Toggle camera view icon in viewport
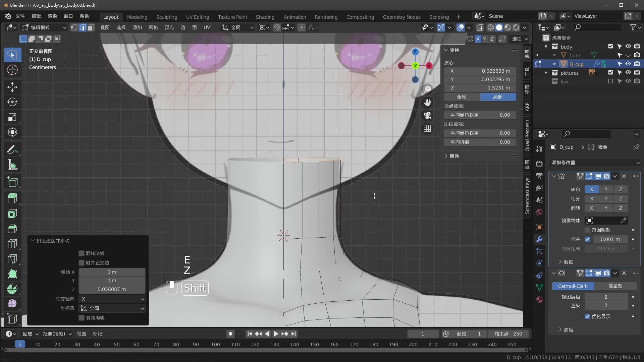The width and height of the screenshot is (644, 362). coord(427,115)
